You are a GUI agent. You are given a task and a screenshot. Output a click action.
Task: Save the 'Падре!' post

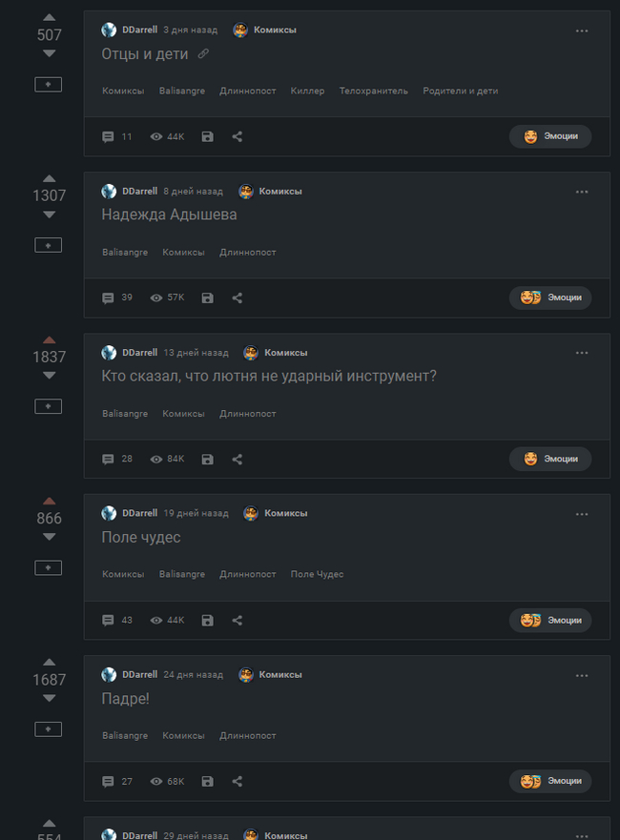[208, 781]
